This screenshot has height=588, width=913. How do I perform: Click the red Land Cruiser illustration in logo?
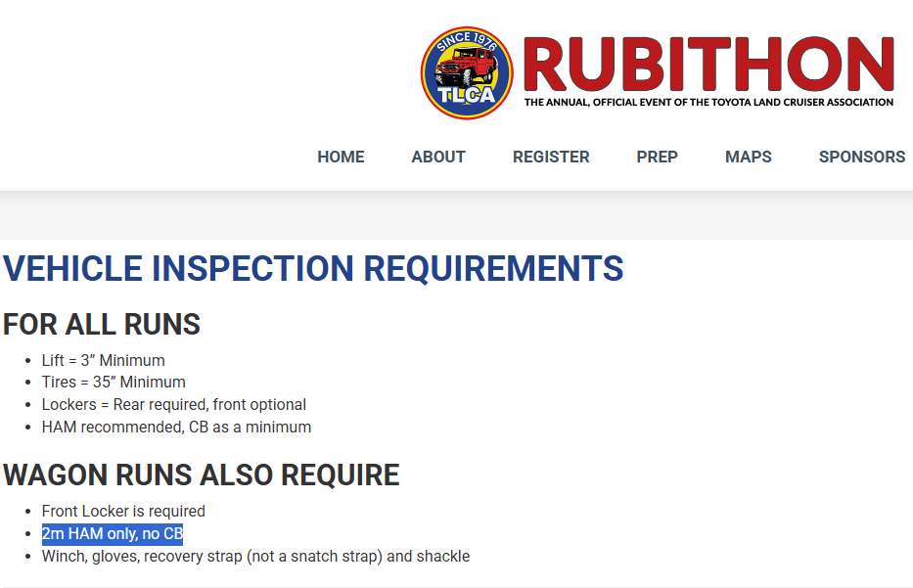[x=467, y=66]
